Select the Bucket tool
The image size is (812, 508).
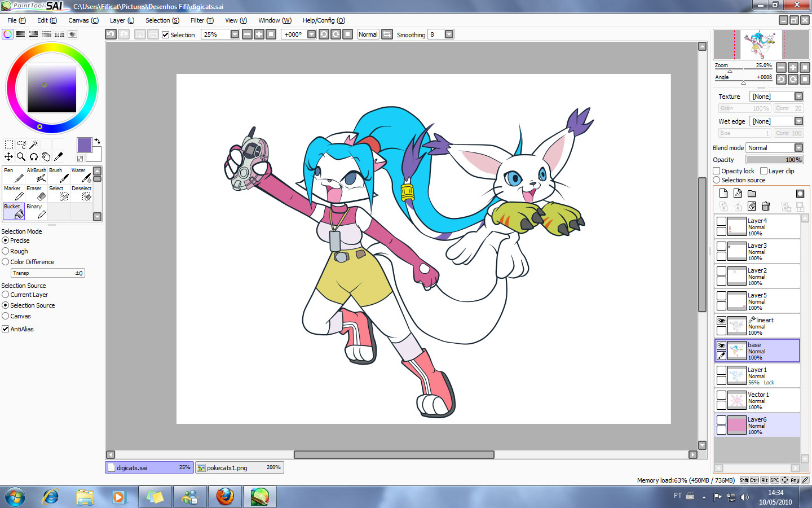[14, 211]
